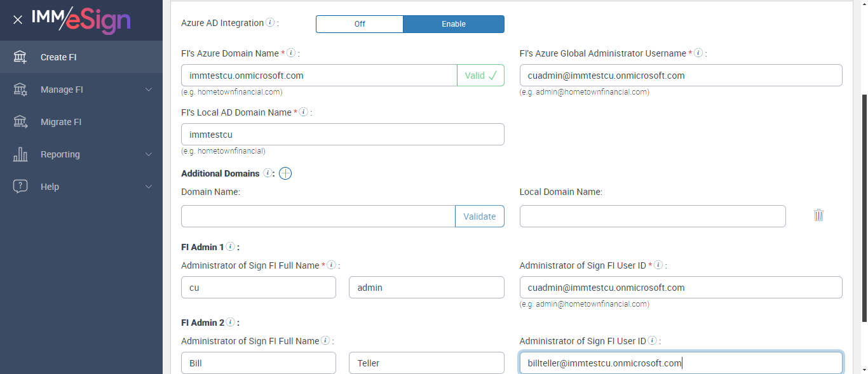
Task: Click the Additional Domains Local Domain Name field
Action: point(653,217)
